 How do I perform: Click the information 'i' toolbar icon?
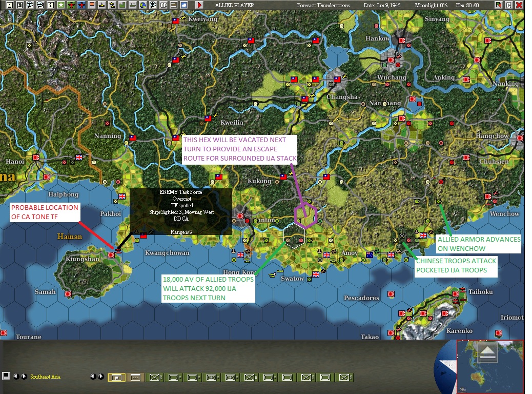(x=51, y=5)
